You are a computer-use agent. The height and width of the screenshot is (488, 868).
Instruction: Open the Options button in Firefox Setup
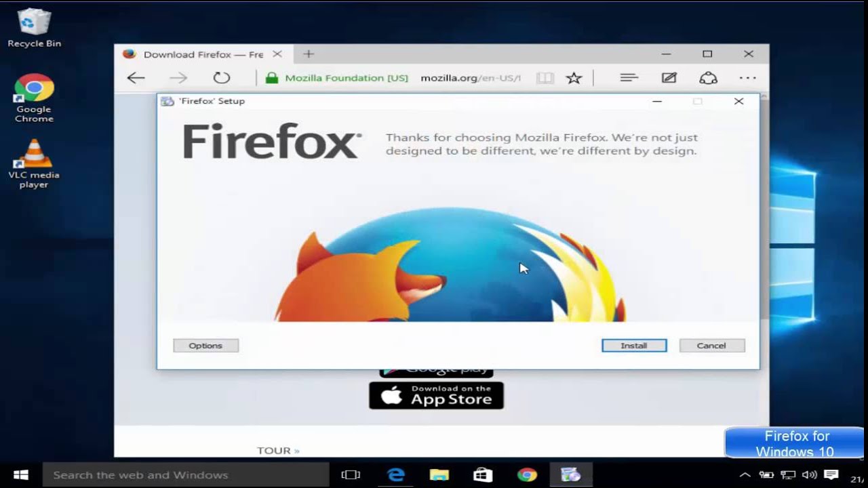[x=205, y=346]
